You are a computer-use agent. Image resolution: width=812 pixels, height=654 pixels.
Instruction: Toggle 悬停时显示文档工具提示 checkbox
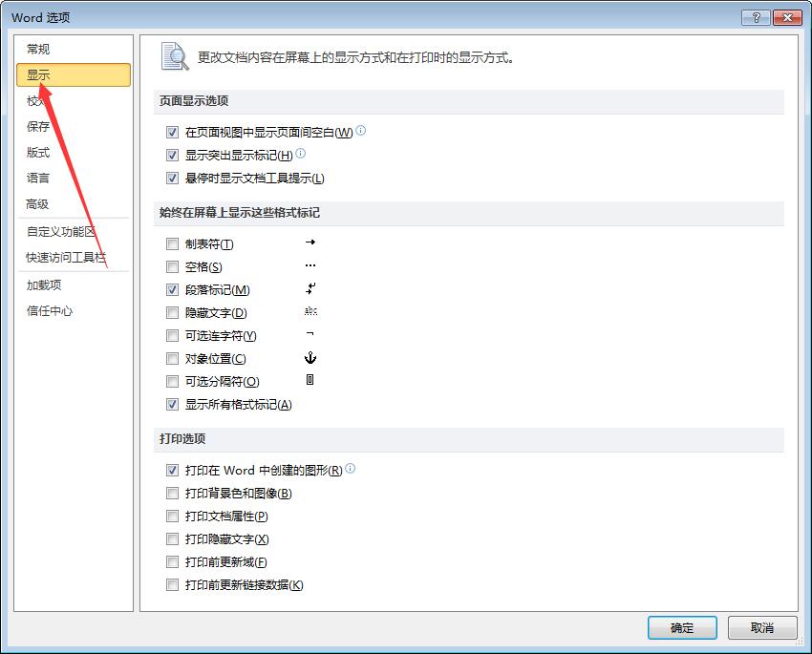click(x=172, y=178)
